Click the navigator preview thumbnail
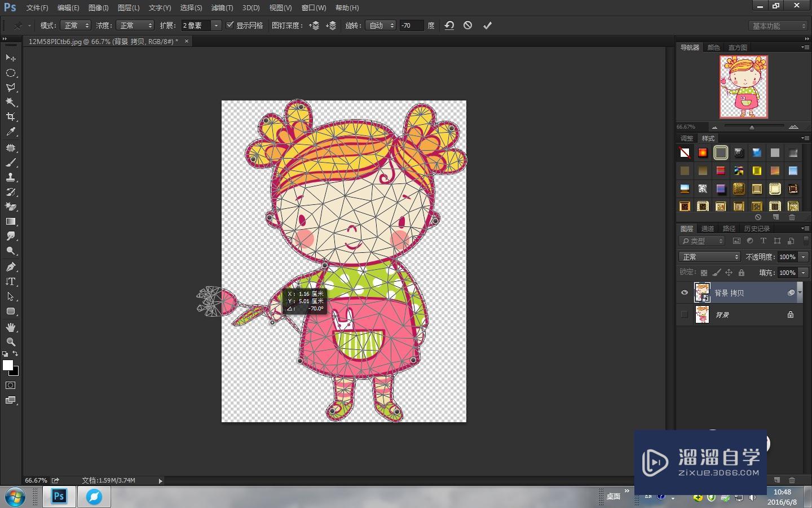 (x=744, y=86)
